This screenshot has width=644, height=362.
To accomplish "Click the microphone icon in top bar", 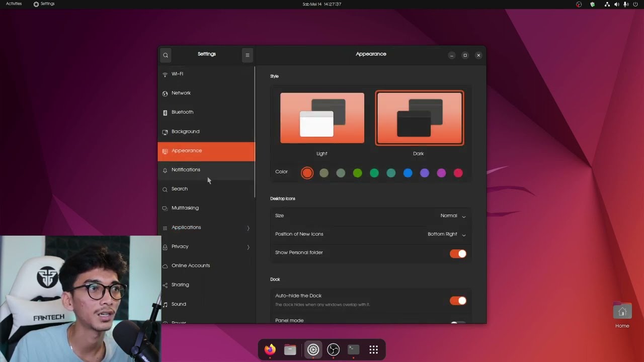I will tap(626, 4).
